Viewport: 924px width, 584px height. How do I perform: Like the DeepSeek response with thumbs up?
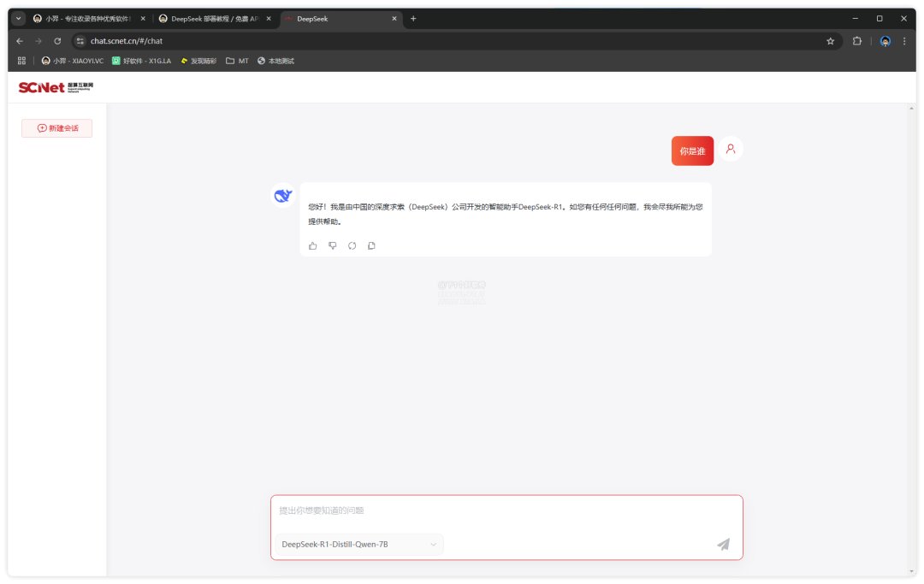pos(313,246)
